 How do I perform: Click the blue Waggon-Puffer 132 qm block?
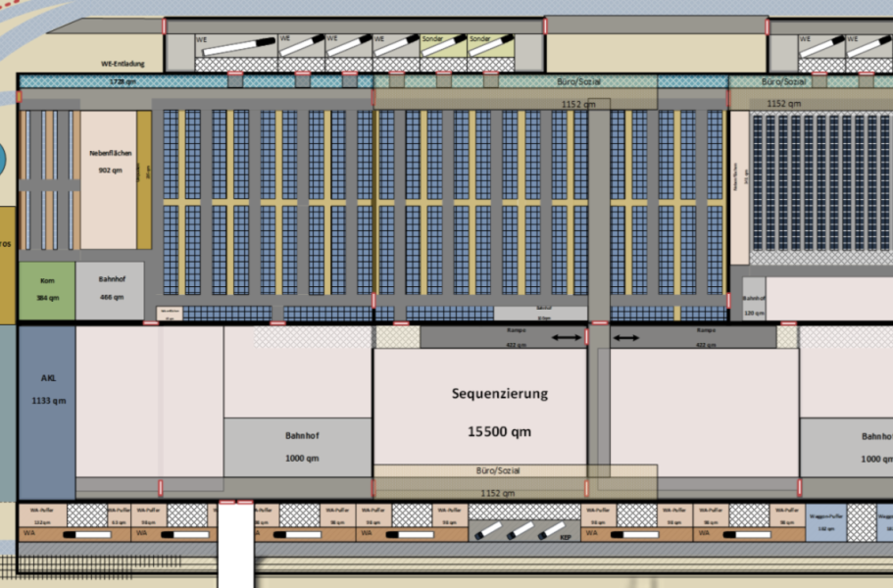tap(824, 520)
